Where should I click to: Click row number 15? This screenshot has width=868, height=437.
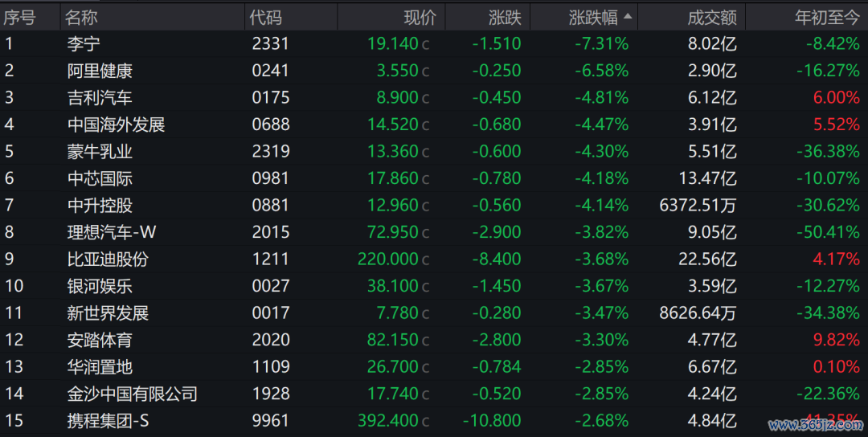pyautogui.click(x=14, y=421)
